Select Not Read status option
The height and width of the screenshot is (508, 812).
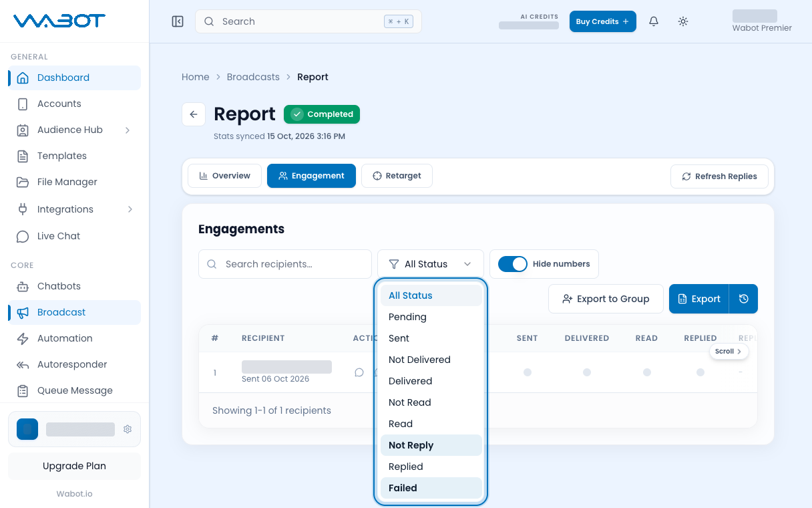[431, 402]
